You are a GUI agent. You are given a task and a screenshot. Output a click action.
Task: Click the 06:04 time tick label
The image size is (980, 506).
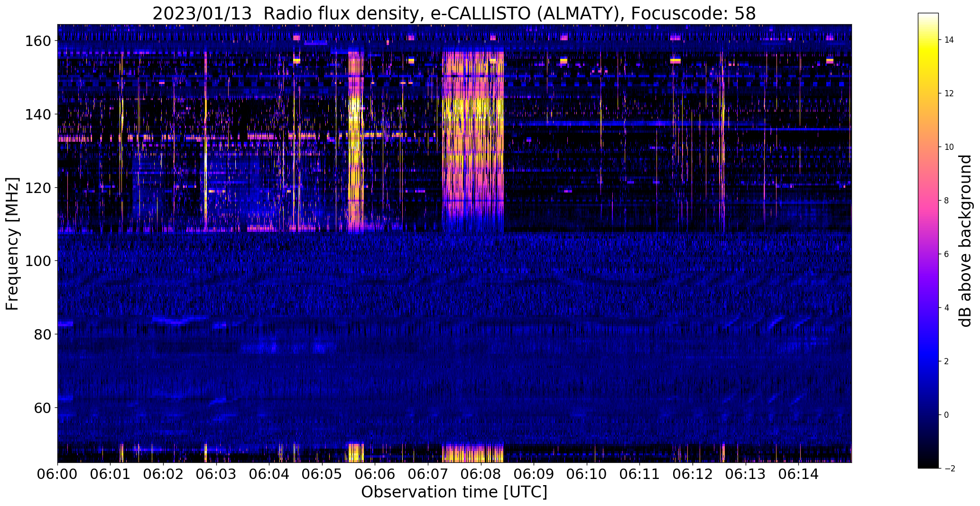269,473
